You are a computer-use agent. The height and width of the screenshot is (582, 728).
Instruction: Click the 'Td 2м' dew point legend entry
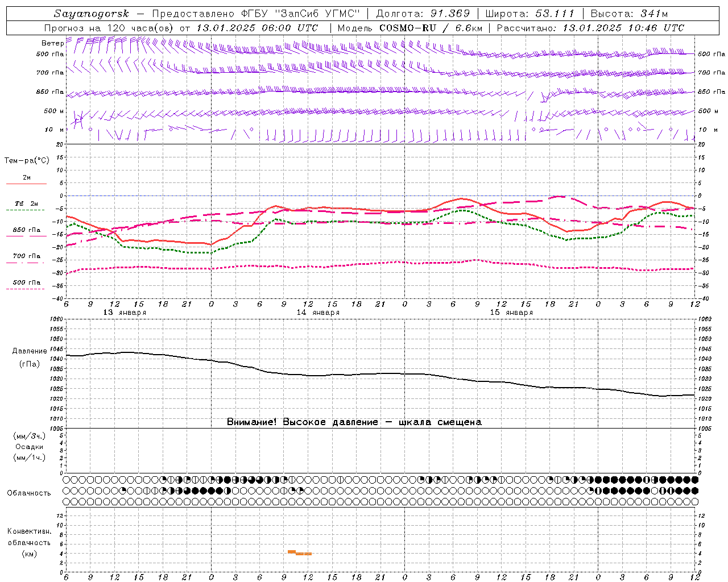(27, 203)
